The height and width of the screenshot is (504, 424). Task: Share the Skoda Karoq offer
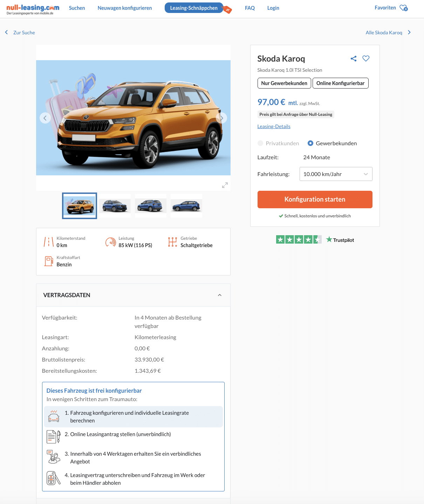(354, 58)
